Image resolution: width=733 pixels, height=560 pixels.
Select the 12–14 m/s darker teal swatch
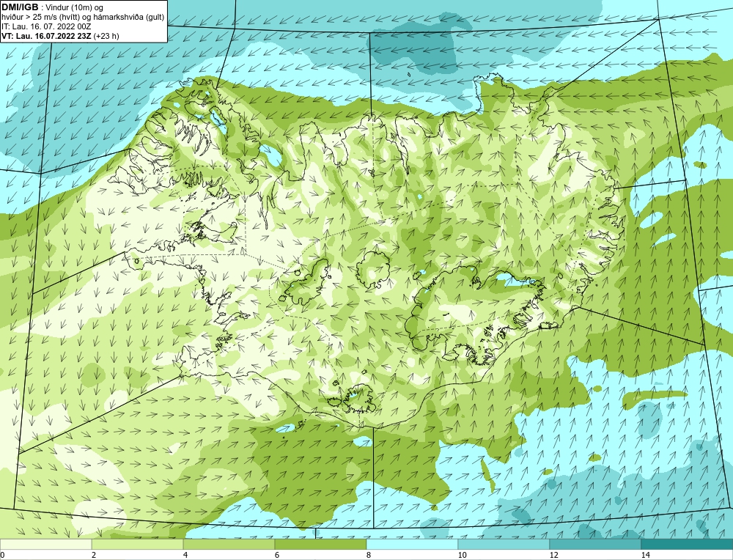pyautogui.click(x=595, y=545)
